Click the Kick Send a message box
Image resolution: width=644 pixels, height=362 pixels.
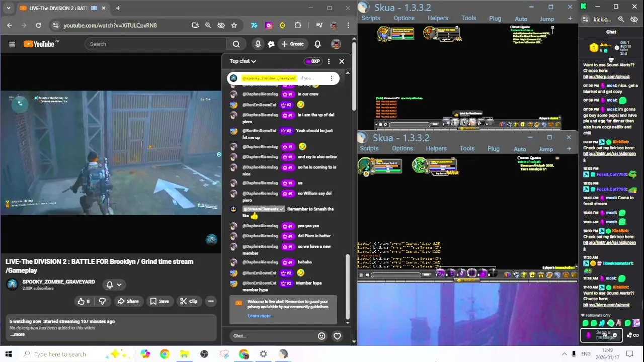point(601,335)
